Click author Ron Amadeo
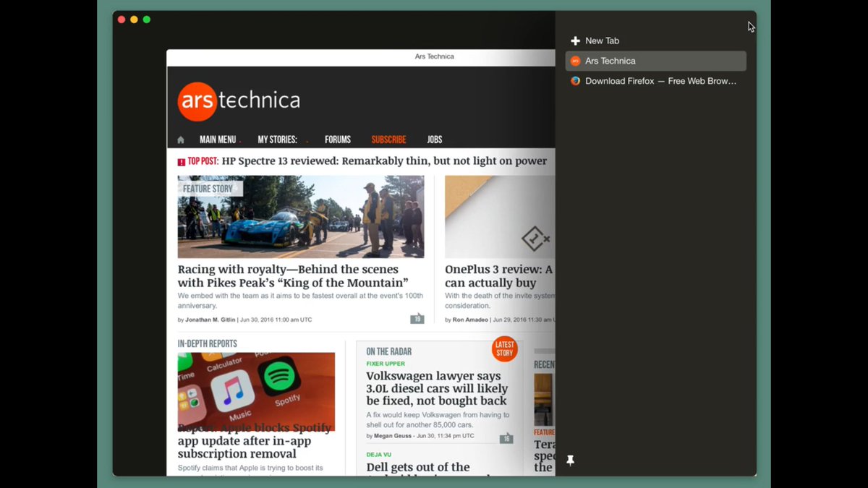868x488 pixels. [470, 320]
